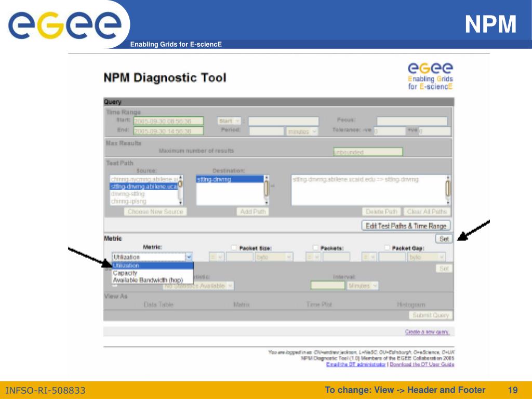Viewport: 532px width, 399px height.
Task: Select Utilization in the Metric list
Action: [x=153, y=265]
